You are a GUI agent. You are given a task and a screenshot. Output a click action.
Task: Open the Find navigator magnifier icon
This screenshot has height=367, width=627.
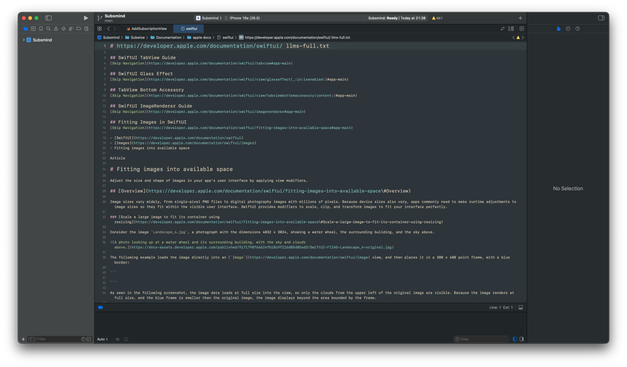click(x=48, y=29)
